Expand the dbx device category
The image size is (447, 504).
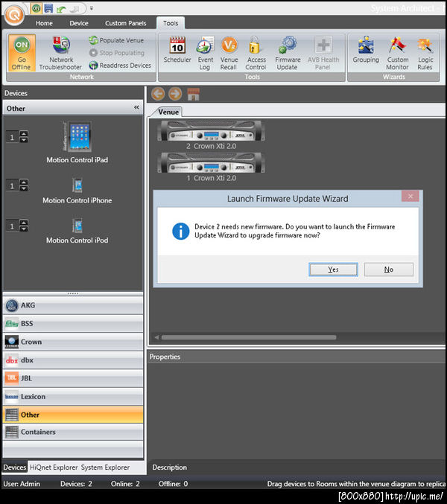[x=73, y=360]
